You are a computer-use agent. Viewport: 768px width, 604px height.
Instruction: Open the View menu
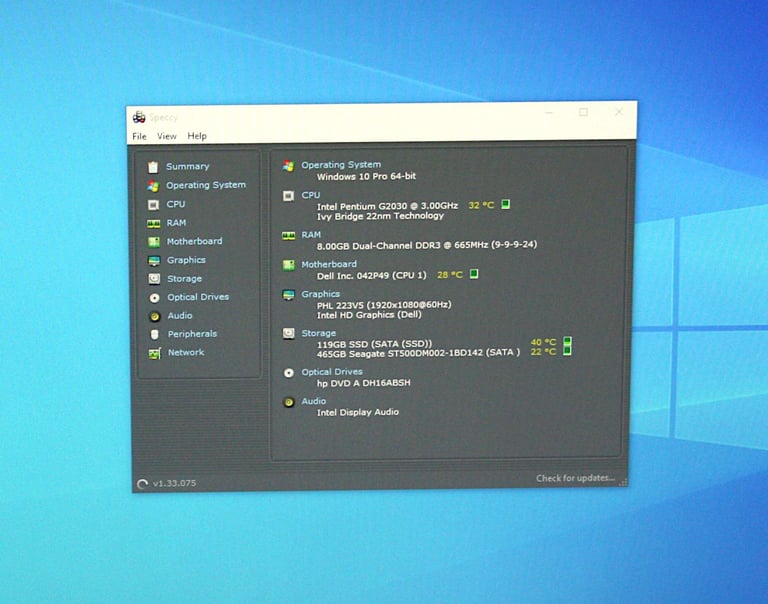pos(167,136)
